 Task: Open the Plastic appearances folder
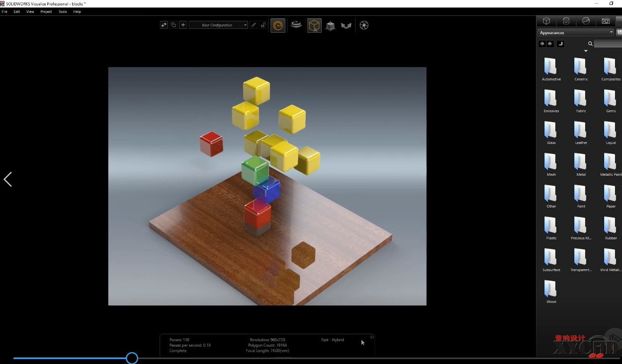[551, 227]
